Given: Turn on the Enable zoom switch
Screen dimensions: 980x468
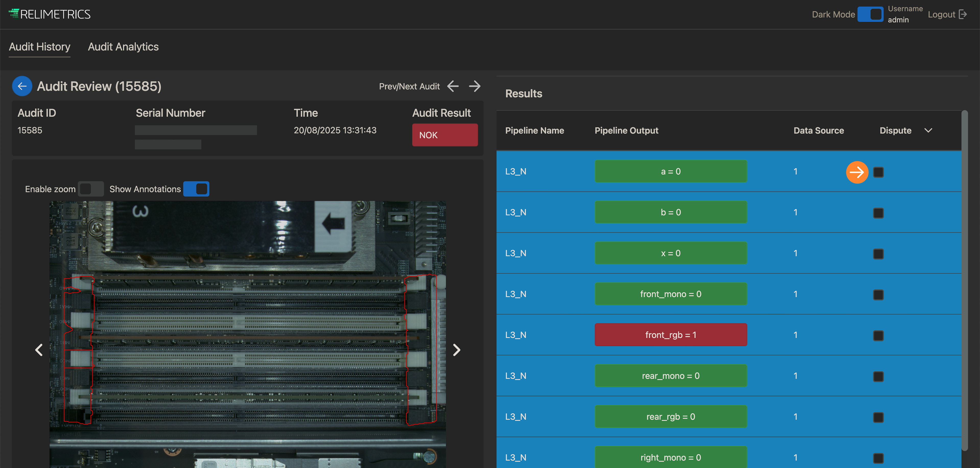Looking at the screenshot, I should [90, 189].
